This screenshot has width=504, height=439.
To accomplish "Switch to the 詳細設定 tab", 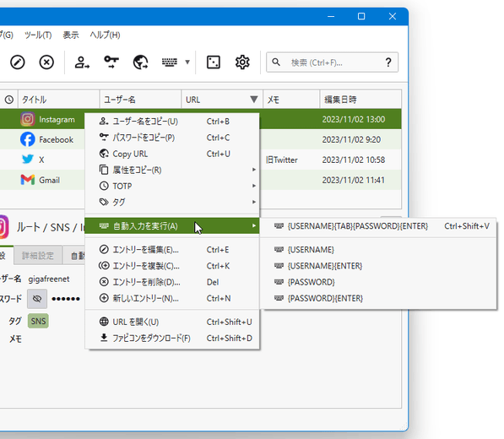I will point(38,256).
